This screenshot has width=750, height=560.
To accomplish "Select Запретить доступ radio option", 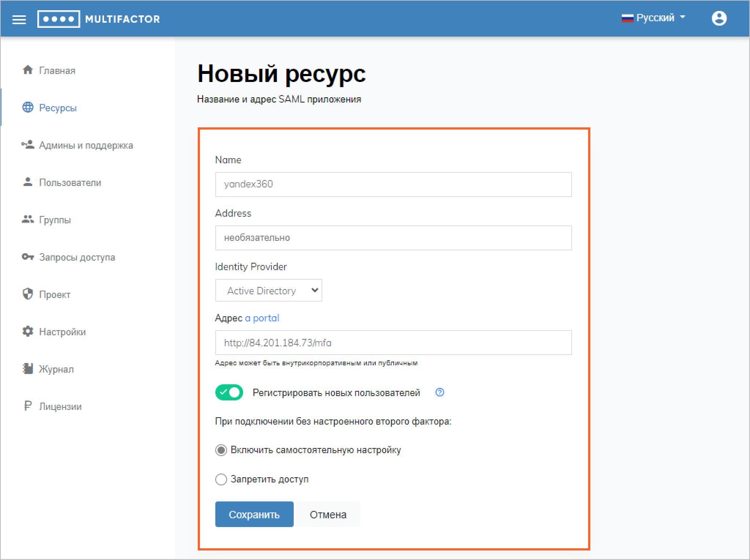I will [221, 479].
